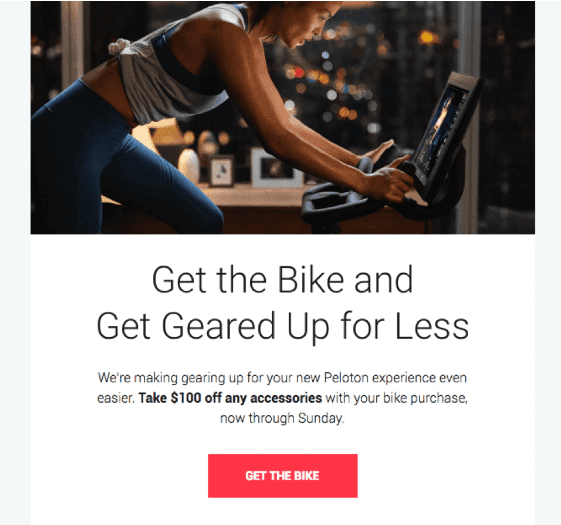Click 'with your bike purchase,' text

[x=396, y=398]
